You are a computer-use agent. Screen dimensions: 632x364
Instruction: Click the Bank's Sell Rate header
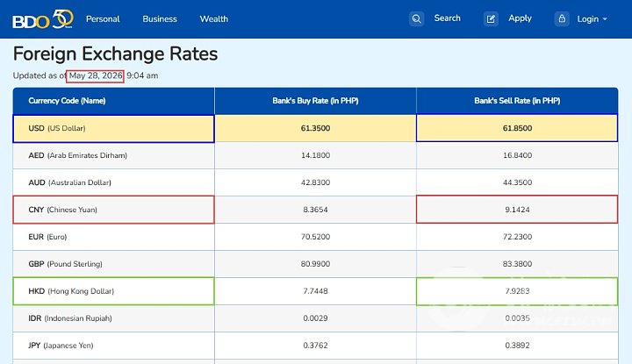517,101
